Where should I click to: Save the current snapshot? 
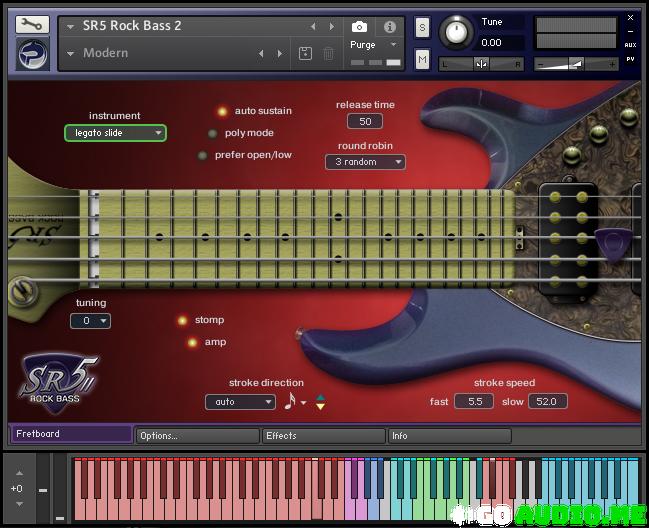[x=305, y=53]
